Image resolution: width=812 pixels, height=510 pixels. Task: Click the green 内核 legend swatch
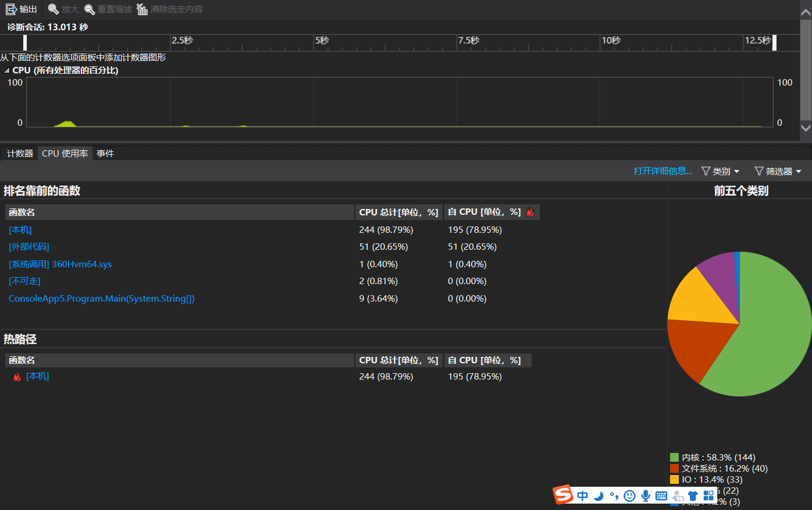point(674,458)
